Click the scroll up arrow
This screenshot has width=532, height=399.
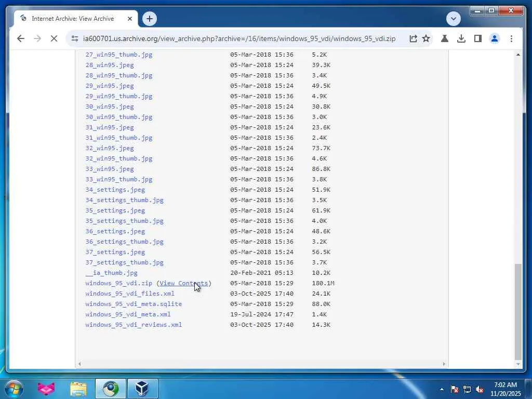[518, 55]
